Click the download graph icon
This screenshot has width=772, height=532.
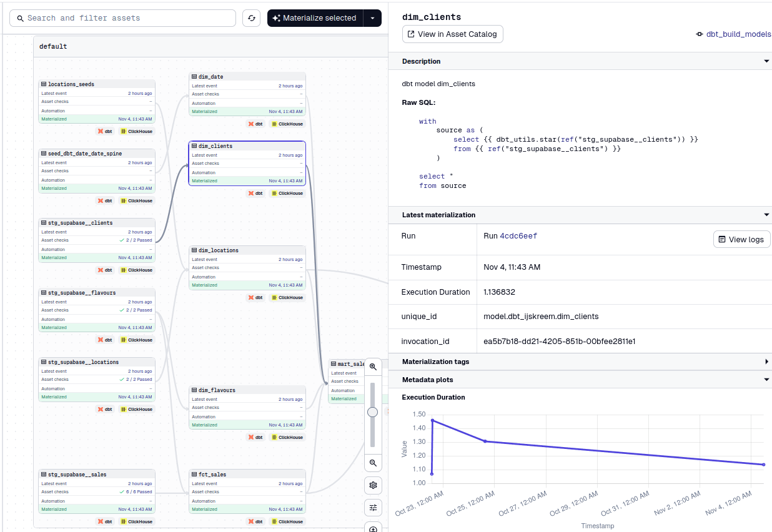point(373,529)
